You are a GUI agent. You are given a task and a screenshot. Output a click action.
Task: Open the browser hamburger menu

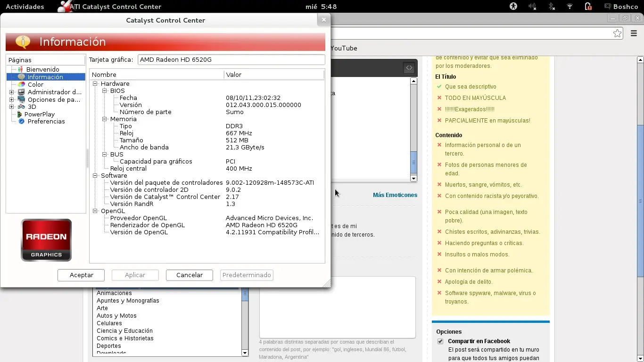tap(633, 33)
